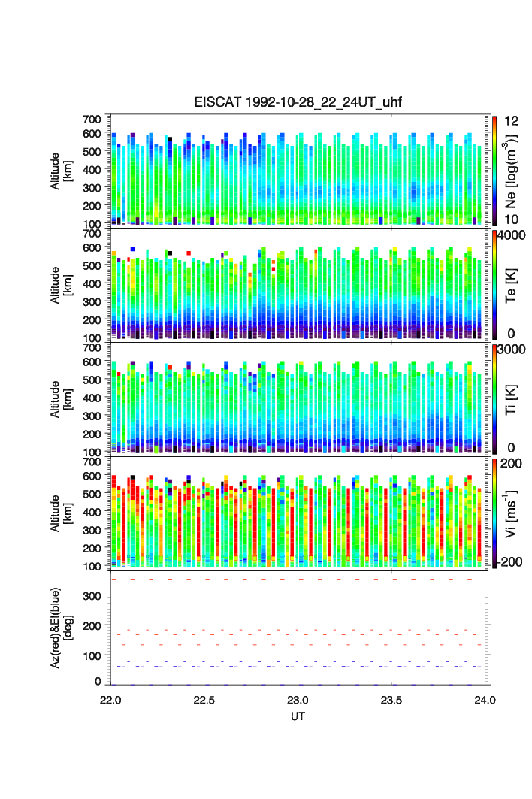Click the 700 altitude tick of the Ne panel
This screenshot has height=799, width=532.
[x=92, y=120]
